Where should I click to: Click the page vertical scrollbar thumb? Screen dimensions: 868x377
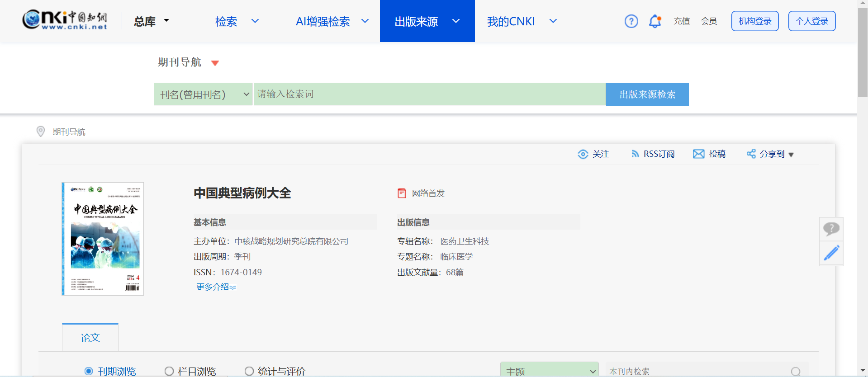point(863,52)
